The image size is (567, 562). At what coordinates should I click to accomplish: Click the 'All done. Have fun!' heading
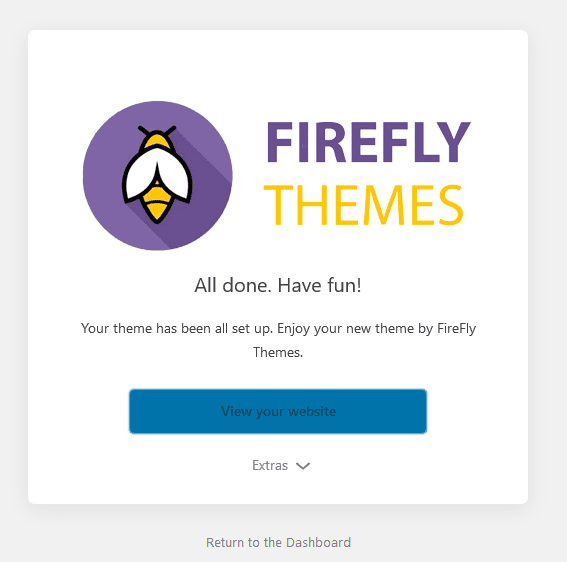[x=278, y=285]
